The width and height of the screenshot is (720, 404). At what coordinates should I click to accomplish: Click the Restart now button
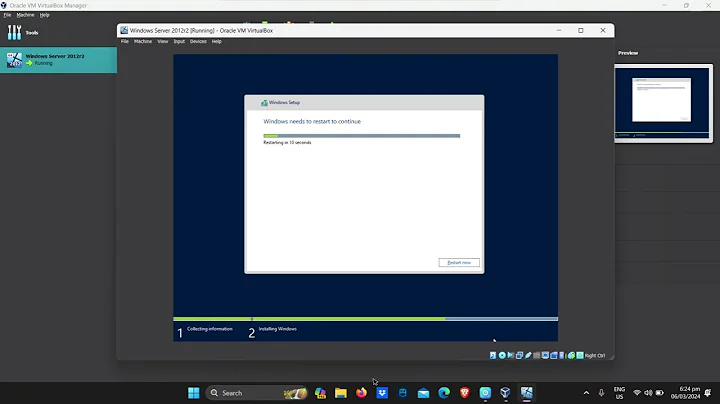coord(459,263)
